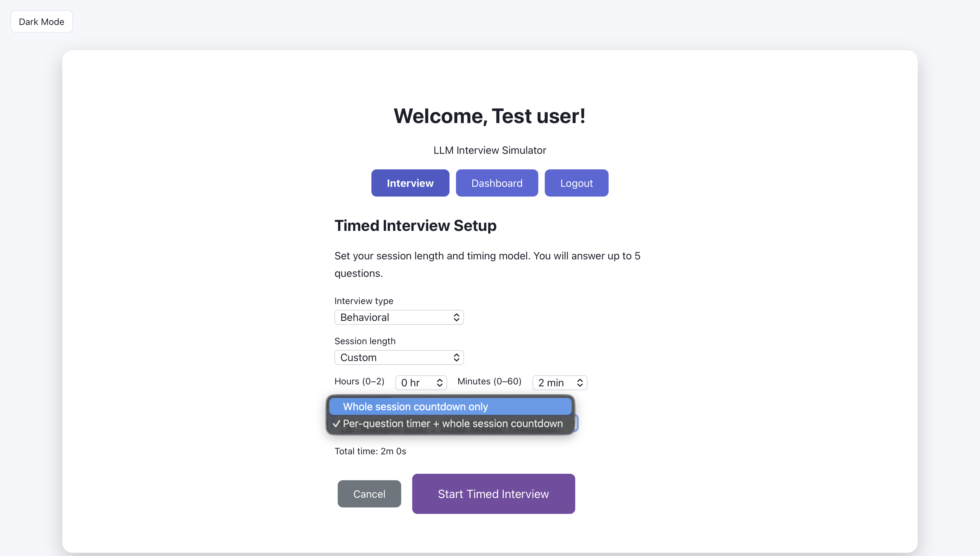Open the Interview type dropdown
Screen dimensions: 980x556
pos(399,317)
